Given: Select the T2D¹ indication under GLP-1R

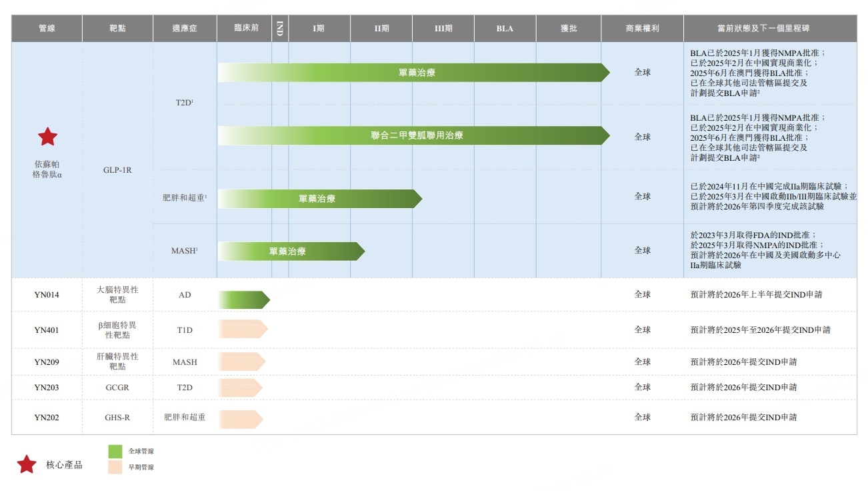Looking at the screenshot, I should 185,103.
